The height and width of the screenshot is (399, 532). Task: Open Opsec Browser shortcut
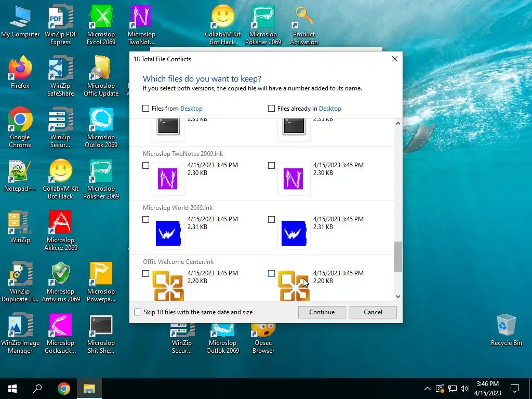point(263,339)
